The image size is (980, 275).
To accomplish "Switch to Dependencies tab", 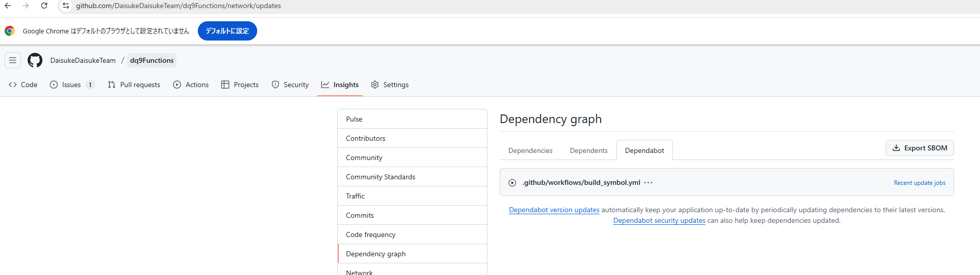I will click(530, 150).
